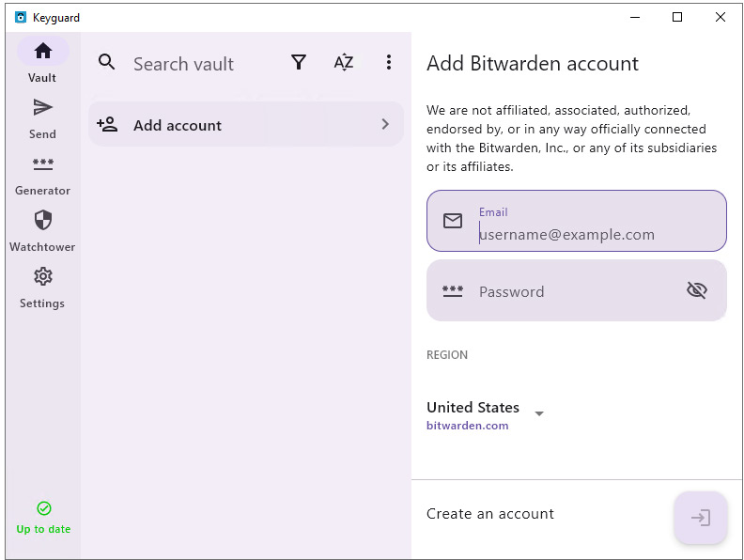Screen dimensions: 744x560
Task: Open the A-Z sort options
Action: click(344, 62)
